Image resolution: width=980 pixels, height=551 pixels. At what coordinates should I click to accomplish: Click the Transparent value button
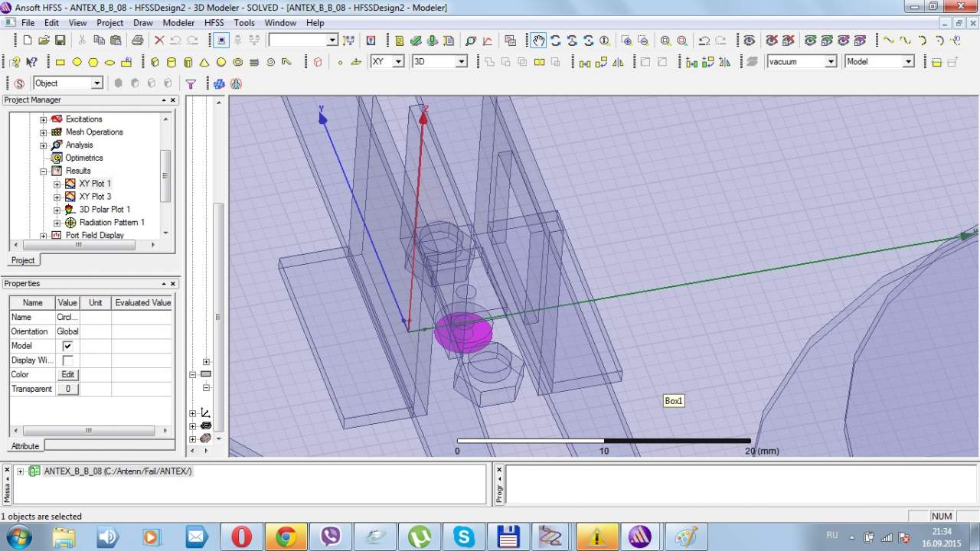click(x=67, y=389)
